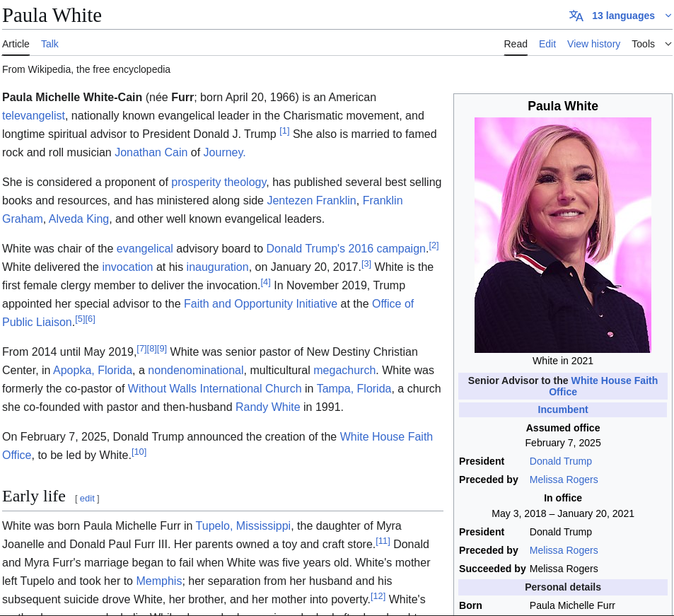
Task: Open Paula White's infobox portrait photo
Action: 563,235
